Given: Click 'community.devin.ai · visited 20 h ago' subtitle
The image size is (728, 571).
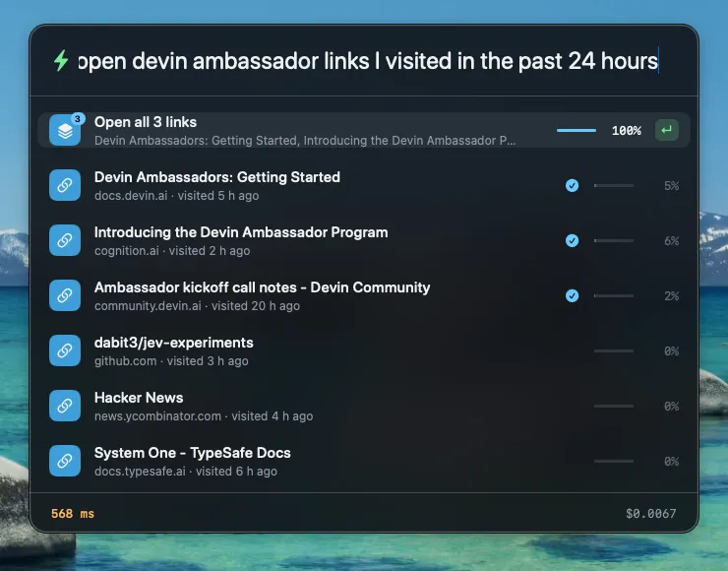Looking at the screenshot, I should coord(197,306).
